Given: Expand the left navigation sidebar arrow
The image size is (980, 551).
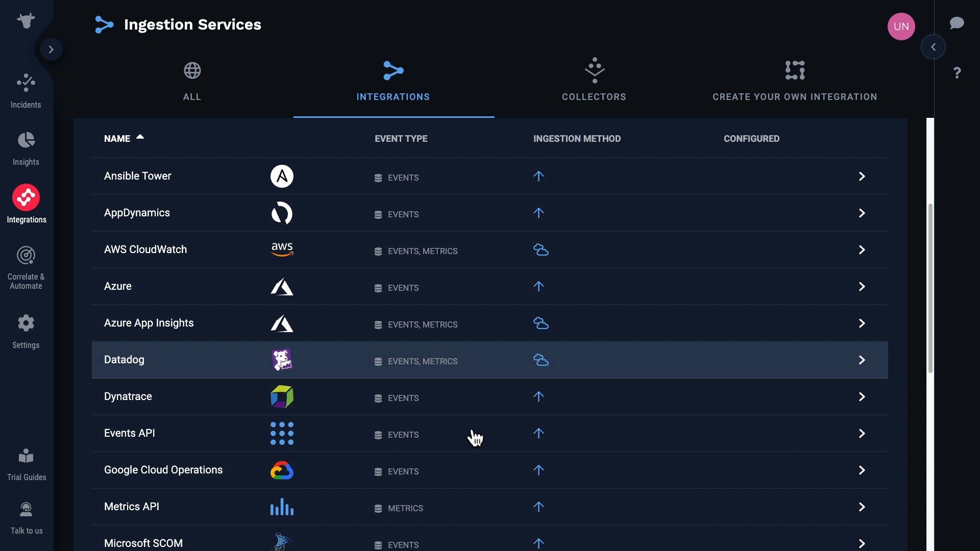Looking at the screenshot, I should [x=51, y=49].
